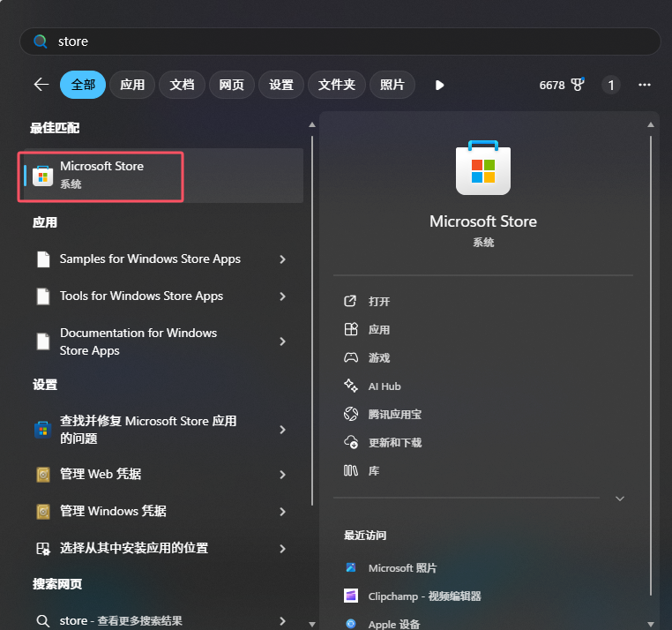The height and width of the screenshot is (630, 672).
Task: Click the store troubleshooter icon beside 查找并修复
Action: (x=43, y=430)
